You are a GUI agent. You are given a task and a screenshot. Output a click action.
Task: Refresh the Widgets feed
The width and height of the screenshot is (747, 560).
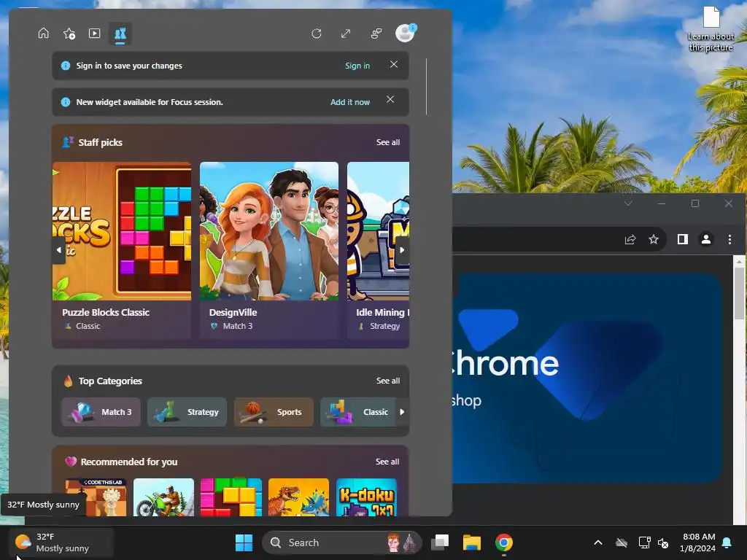click(317, 34)
